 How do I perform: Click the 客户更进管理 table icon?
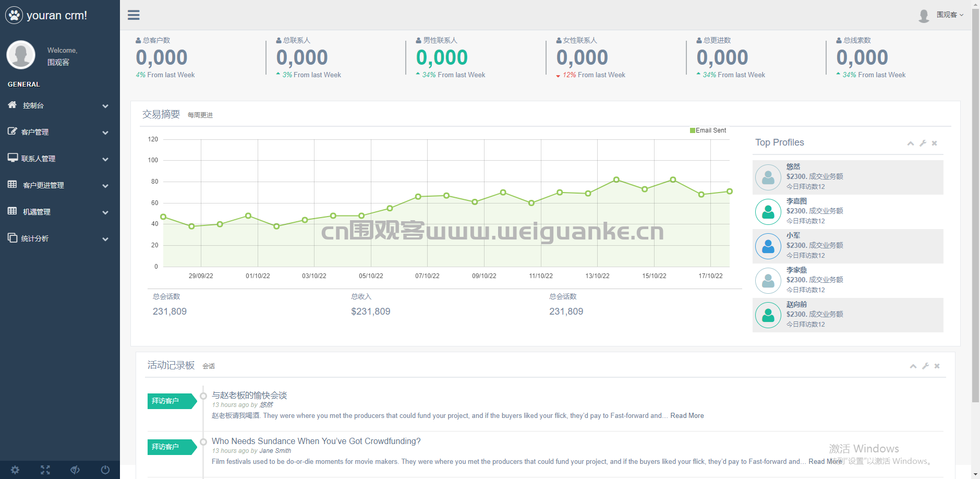(13, 184)
